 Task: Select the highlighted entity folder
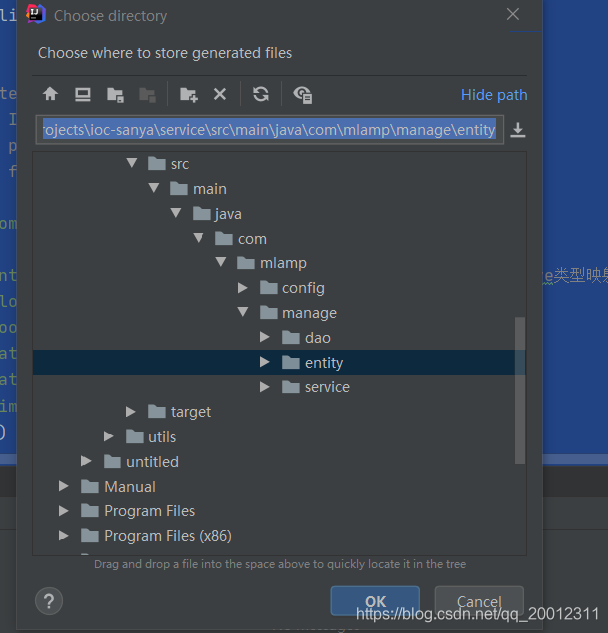(312, 363)
